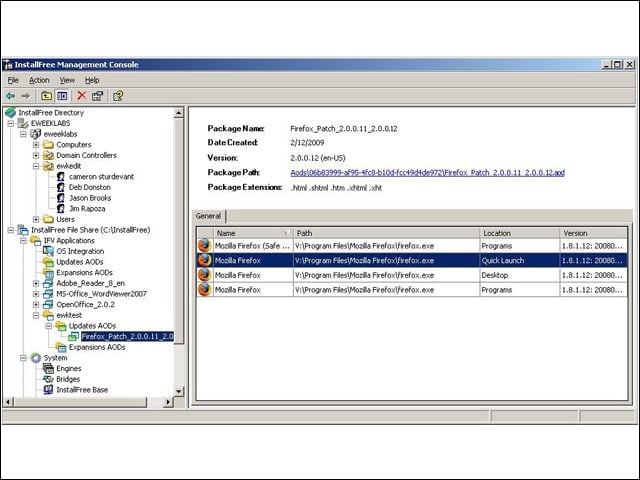The width and height of the screenshot is (640, 480).
Task: Expand the Domain Controllers node
Action: tap(36, 155)
